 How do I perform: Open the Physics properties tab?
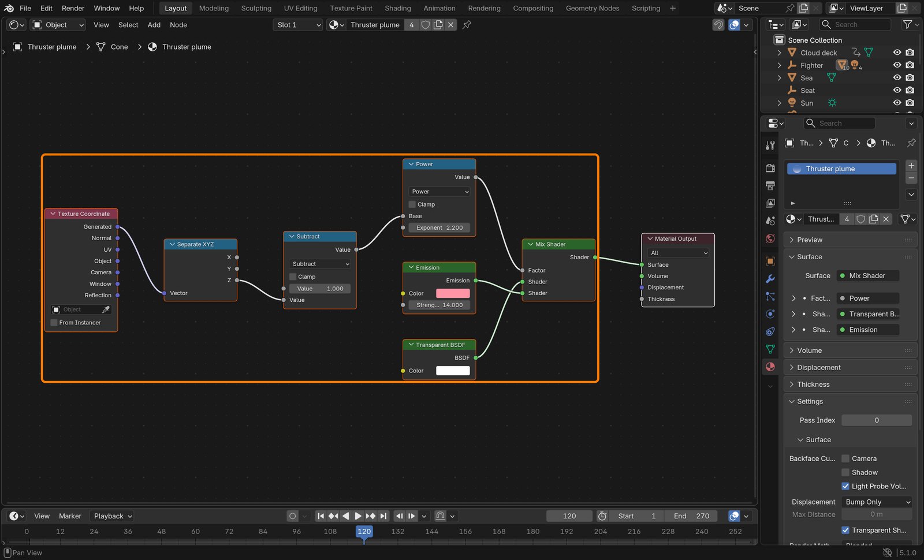[770, 314]
